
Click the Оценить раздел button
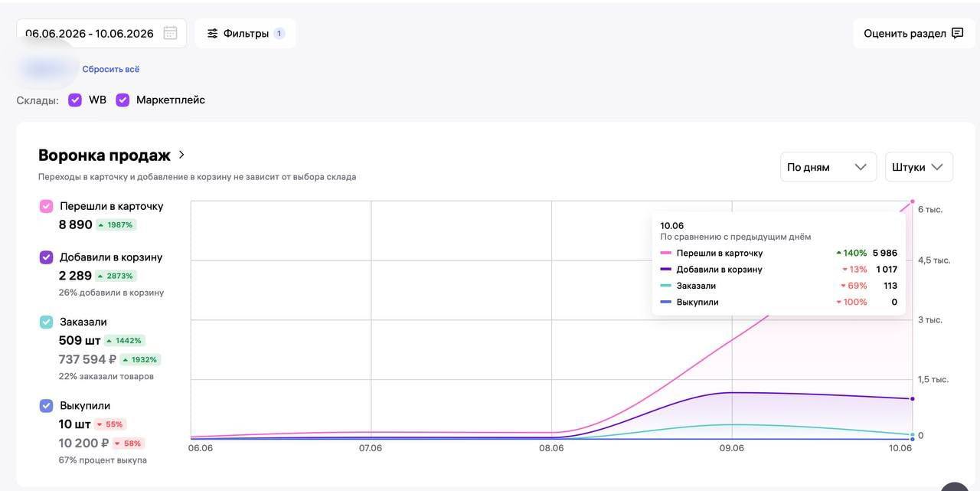914,33
